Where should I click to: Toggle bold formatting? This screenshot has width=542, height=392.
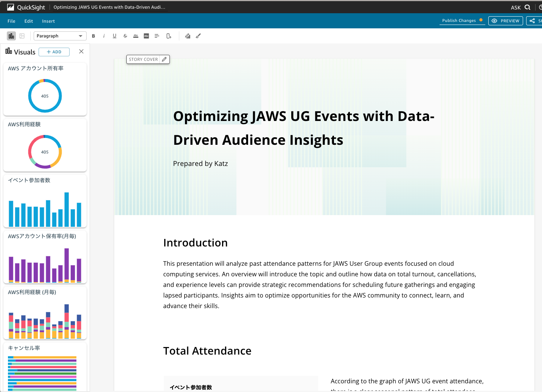[x=93, y=36]
